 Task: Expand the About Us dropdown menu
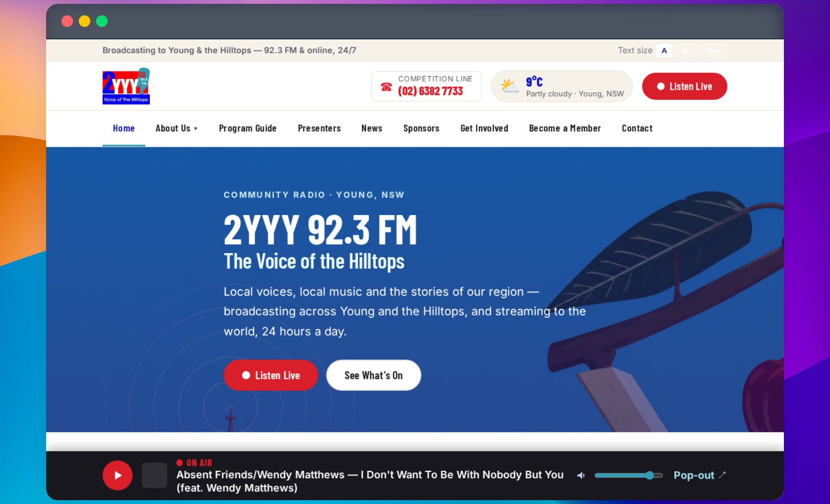pos(176,128)
